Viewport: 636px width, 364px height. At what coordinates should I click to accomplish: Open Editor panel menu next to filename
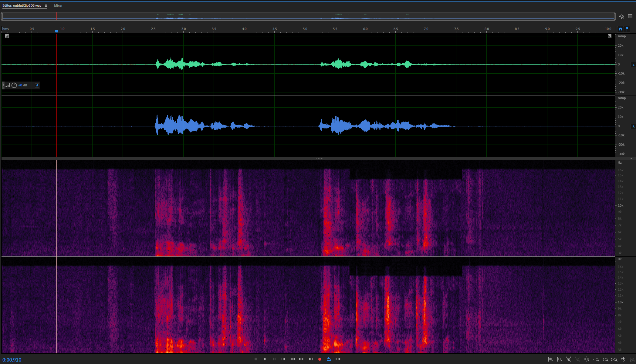tap(46, 5)
